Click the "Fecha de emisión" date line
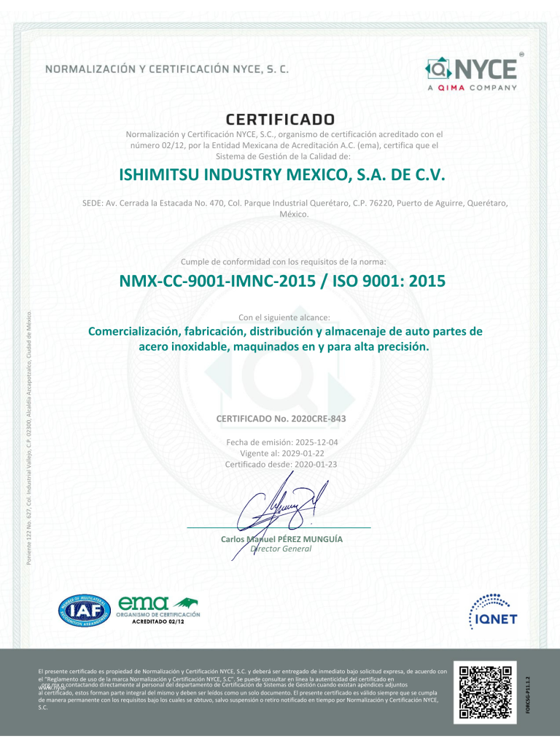 (x=281, y=442)
